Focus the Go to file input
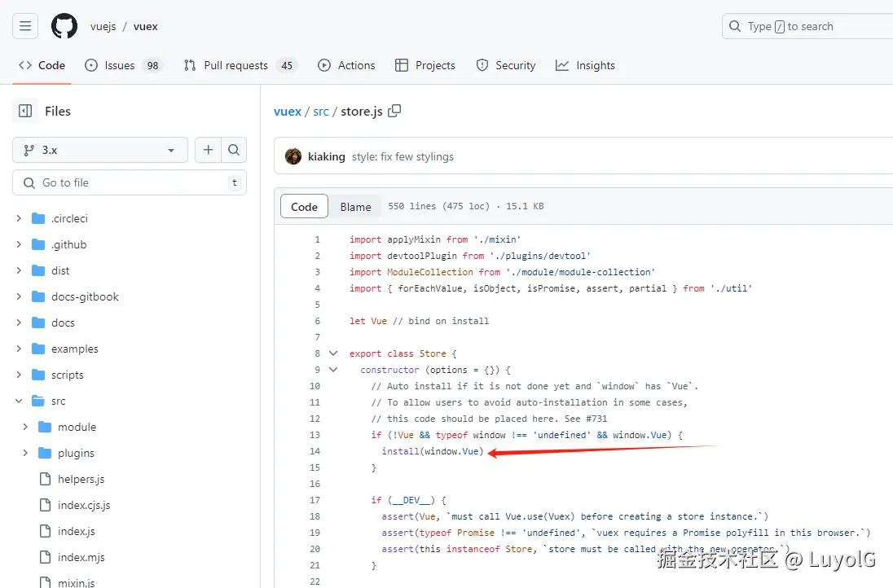This screenshot has width=893, height=588. (x=130, y=182)
